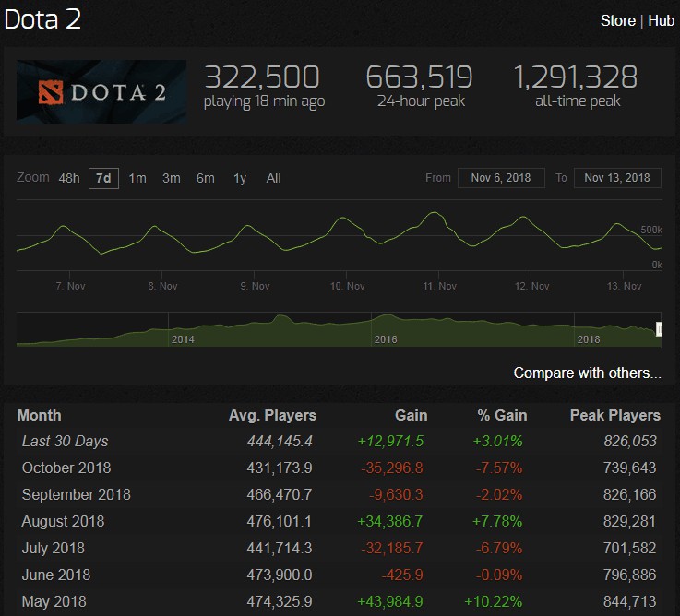Click peak players value 829,281

pyautogui.click(x=629, y=521)
